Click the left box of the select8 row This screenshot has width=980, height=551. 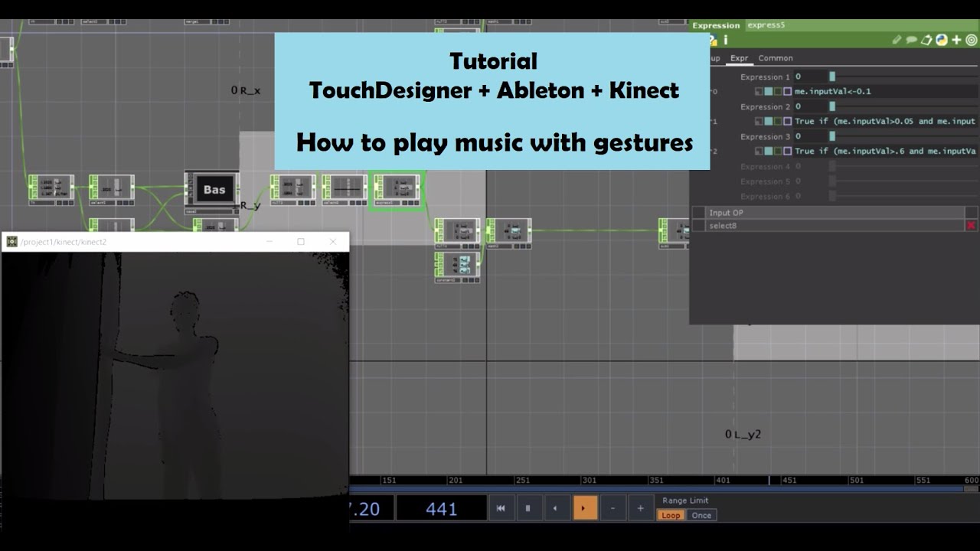[x=698, y=226]
